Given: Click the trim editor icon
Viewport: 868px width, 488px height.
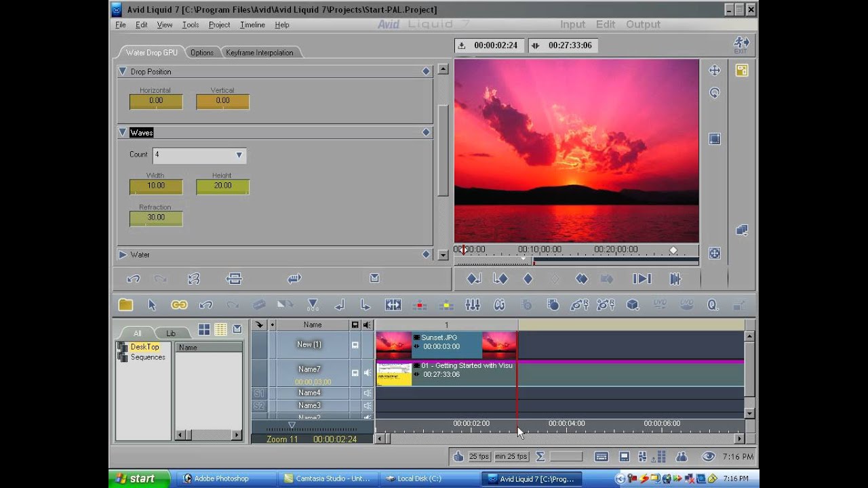Looking at the screenshot, I should 393,305.
